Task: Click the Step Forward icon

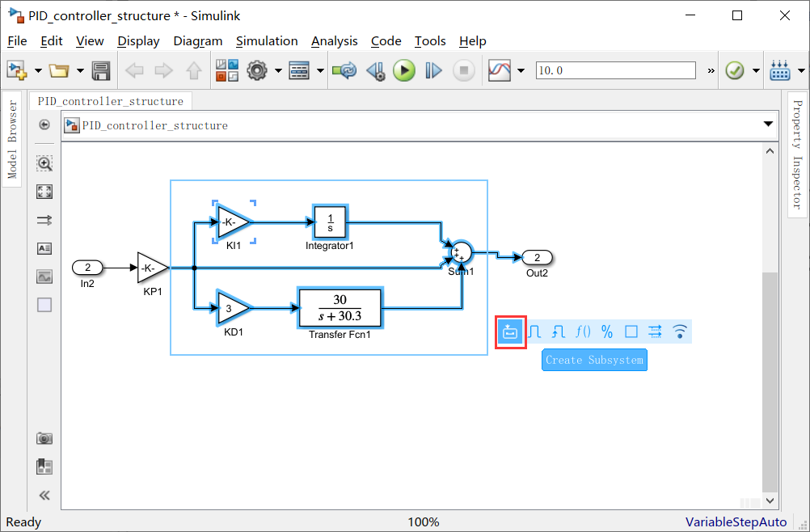Action: click(x=432, y=70)
